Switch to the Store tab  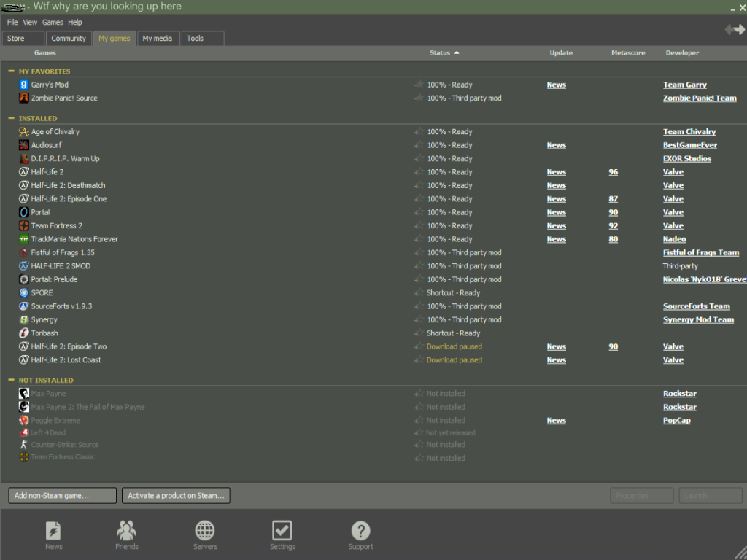tap(23, 39)
